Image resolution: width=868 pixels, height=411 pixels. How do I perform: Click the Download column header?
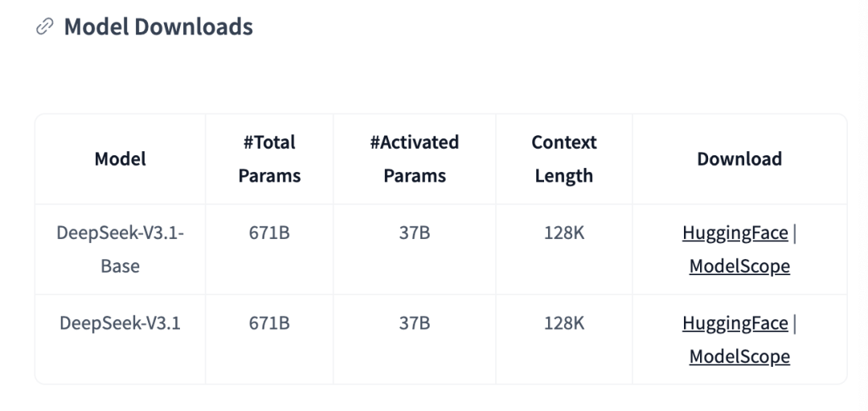[x=739, y=159]
